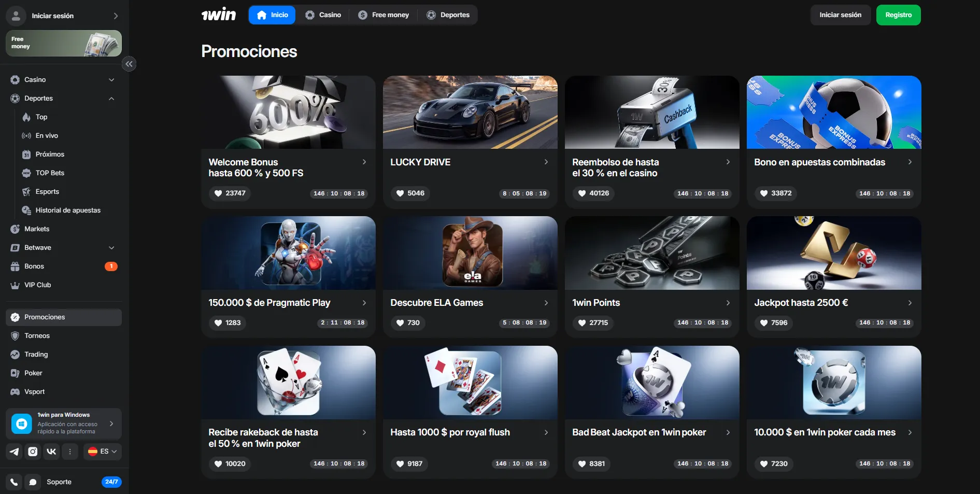Open Top sports in sidebar

(41, 117)
